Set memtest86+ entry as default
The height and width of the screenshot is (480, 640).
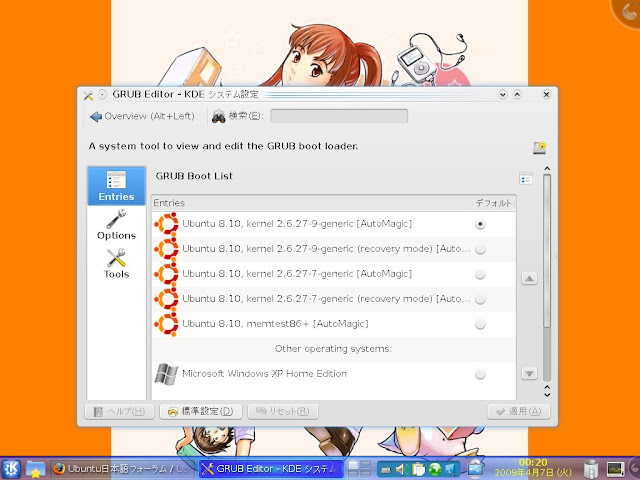click(x=480, y=324)
